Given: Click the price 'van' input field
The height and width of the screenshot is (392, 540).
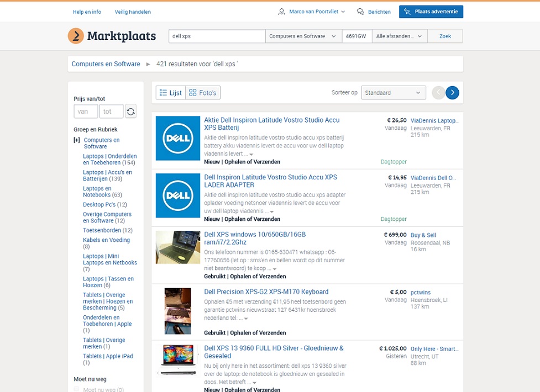Looking at the screenshot, I should pos(86,111).
